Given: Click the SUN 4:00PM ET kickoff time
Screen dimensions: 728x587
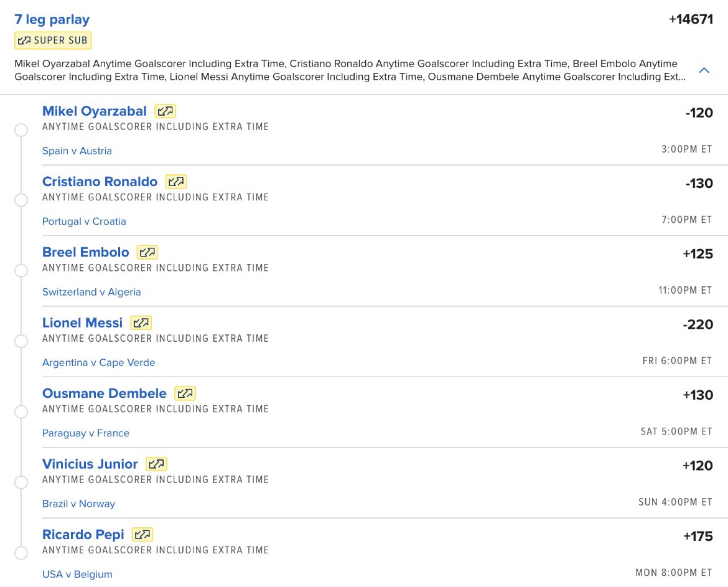Looking at the screenshot, I should [x=676, y=502].
